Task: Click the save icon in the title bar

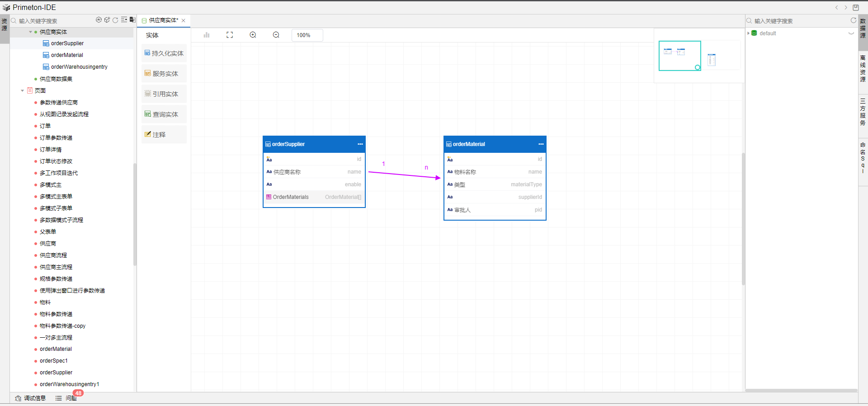Action: click(x=855, y=7)
